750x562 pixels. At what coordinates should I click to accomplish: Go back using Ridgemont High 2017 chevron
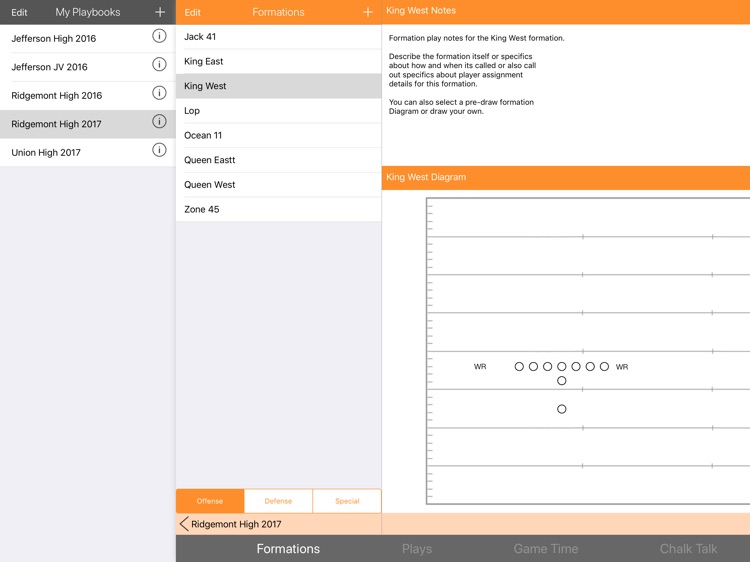tap(184, 524)
